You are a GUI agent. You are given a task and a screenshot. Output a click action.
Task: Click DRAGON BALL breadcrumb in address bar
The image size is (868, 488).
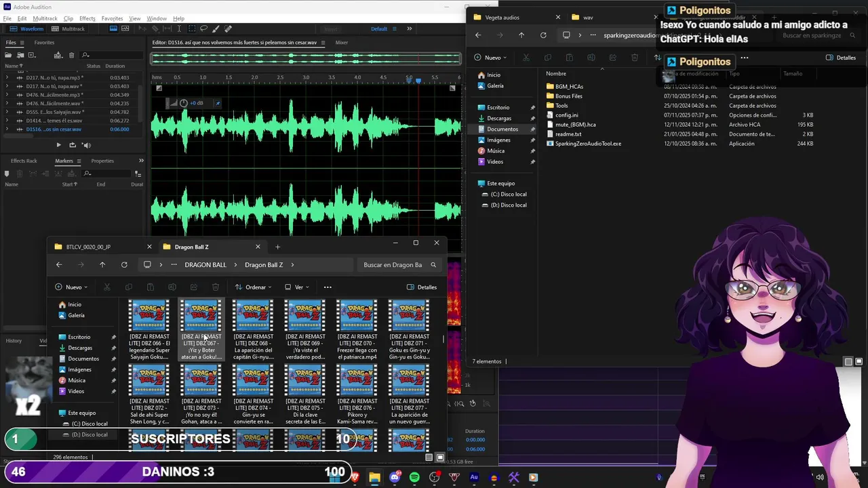pyautogui.click(x=205, y=265)
